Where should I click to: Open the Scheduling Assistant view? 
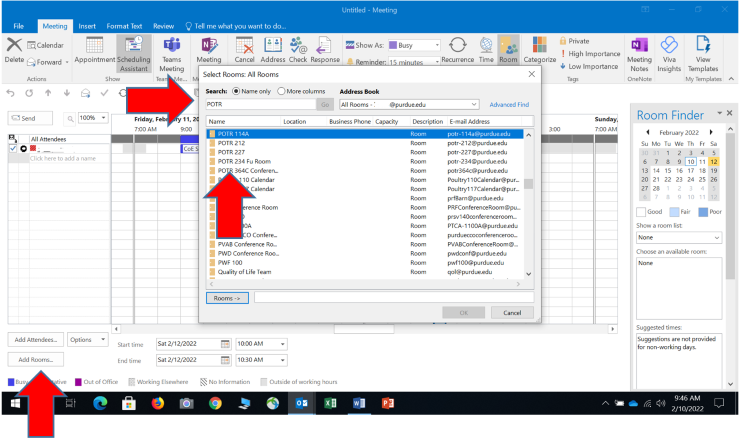133,52
